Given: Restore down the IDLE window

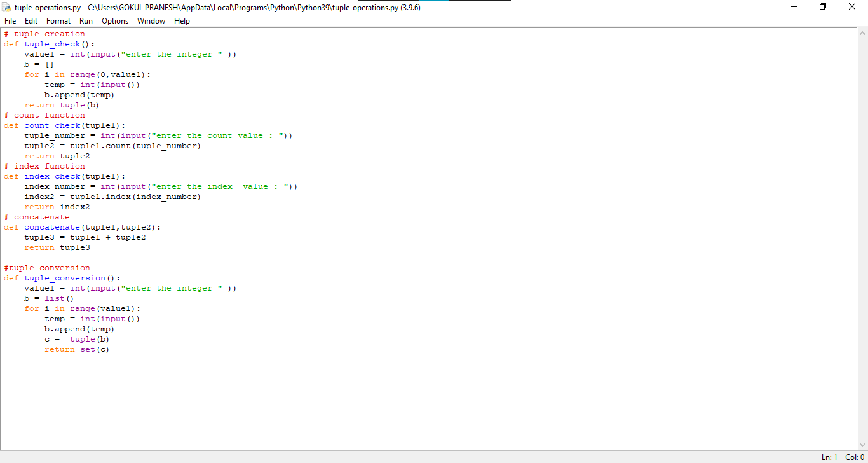Looking at the screenshot, I should [824, 7].
